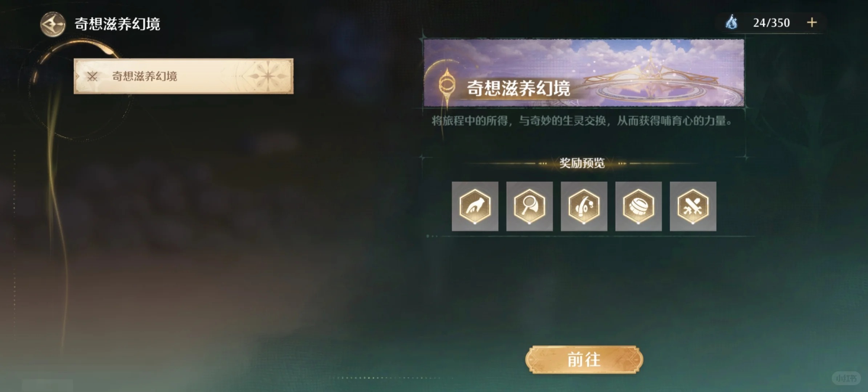Click the 24/350 stamina counter
This screenshot has height=392, width=868.
click(771, 23)
